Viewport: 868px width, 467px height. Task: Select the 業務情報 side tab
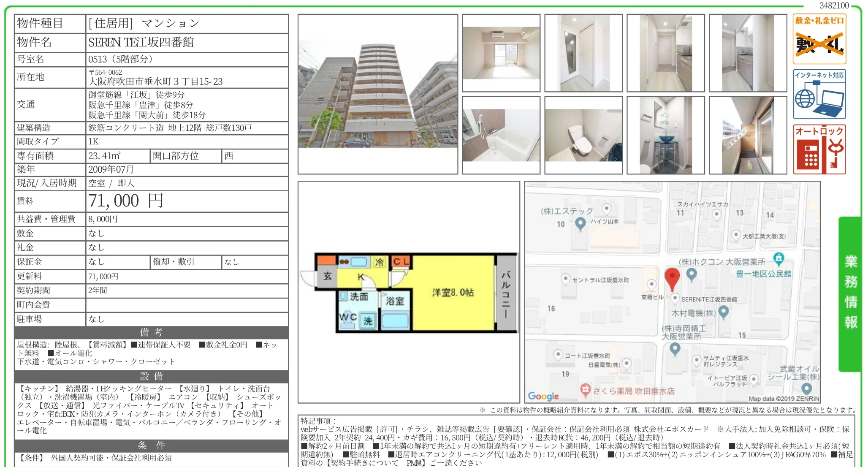tap(850, 294)
